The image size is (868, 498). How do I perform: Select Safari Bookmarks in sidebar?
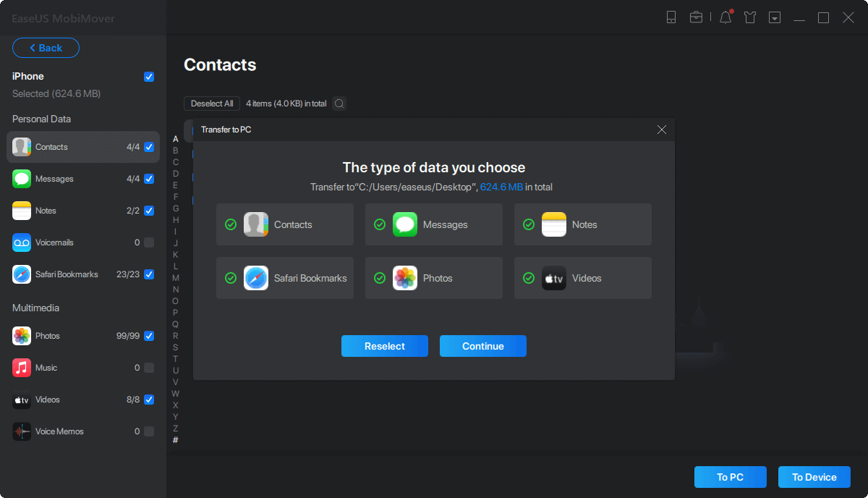[67, 274]
